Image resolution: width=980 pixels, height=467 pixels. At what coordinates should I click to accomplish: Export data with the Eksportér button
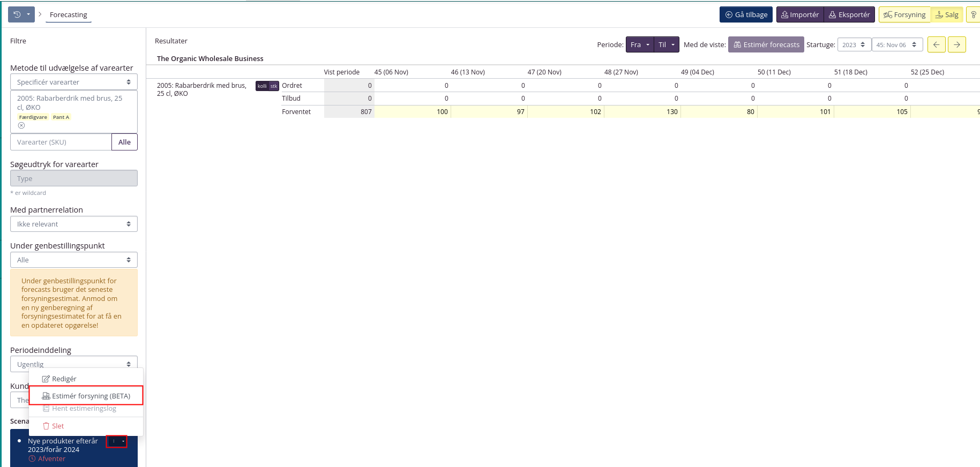pos(849,14)
